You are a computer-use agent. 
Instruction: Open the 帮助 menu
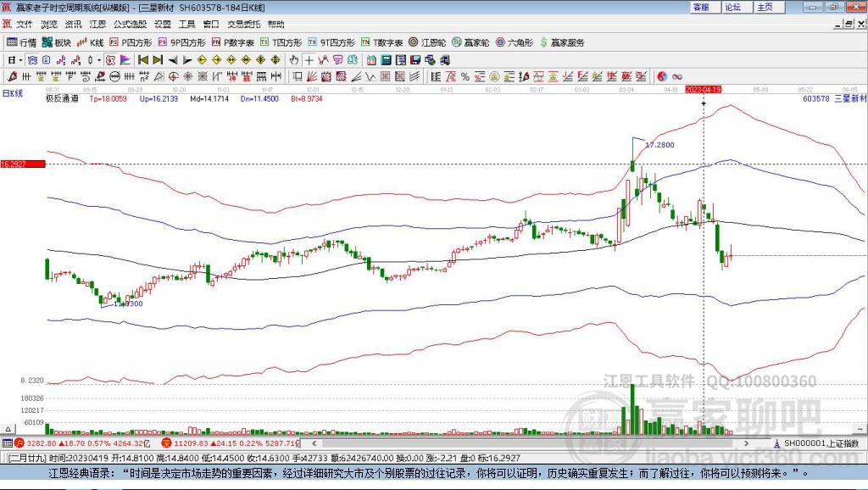point(275,25)
